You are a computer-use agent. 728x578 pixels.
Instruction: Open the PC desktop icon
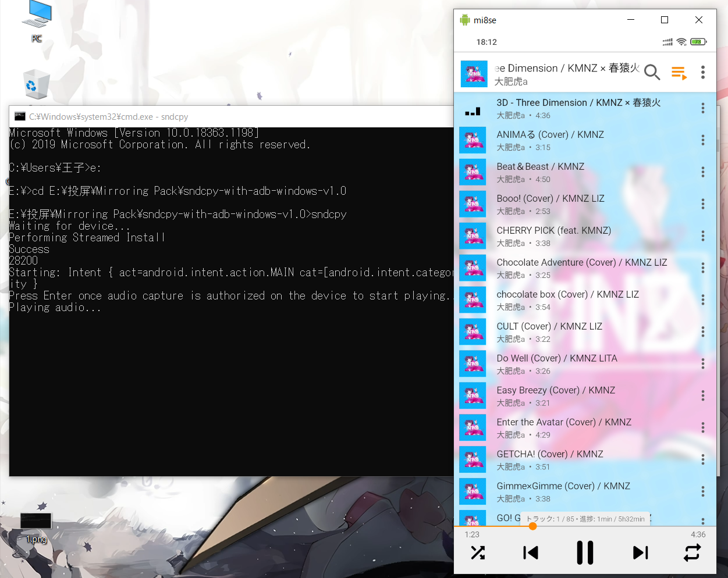(35, 19)
